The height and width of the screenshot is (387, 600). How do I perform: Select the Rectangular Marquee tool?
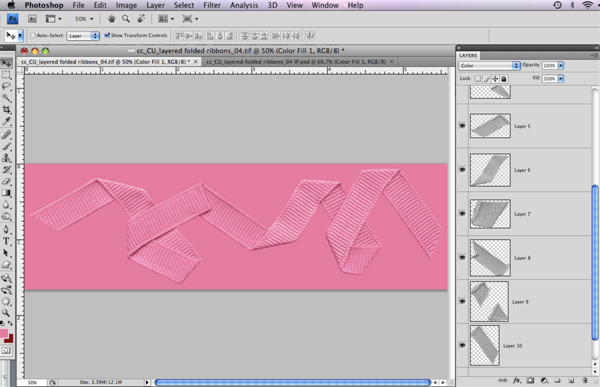pos(6,75)
